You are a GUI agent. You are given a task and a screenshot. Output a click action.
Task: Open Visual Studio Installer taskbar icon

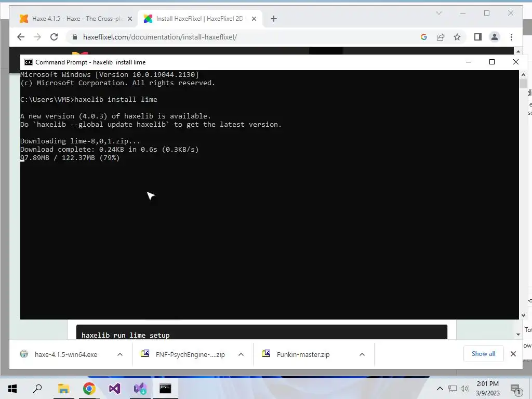[140, 389]
